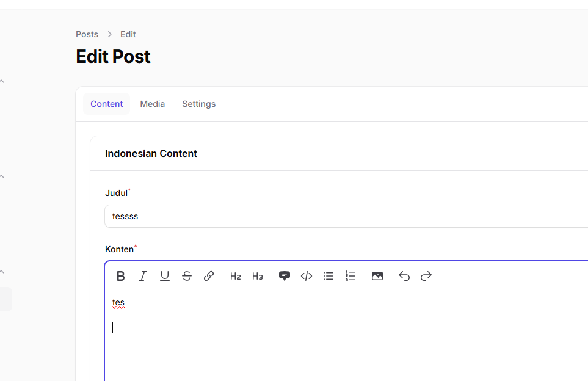Apply strikethrough formatting

[x=187, y=276]
